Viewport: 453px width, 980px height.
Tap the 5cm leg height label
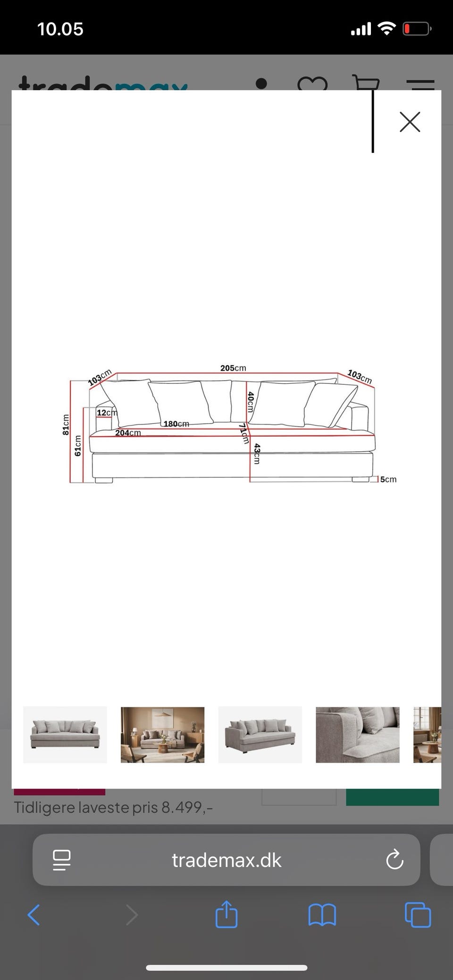[x=388, y=479]
